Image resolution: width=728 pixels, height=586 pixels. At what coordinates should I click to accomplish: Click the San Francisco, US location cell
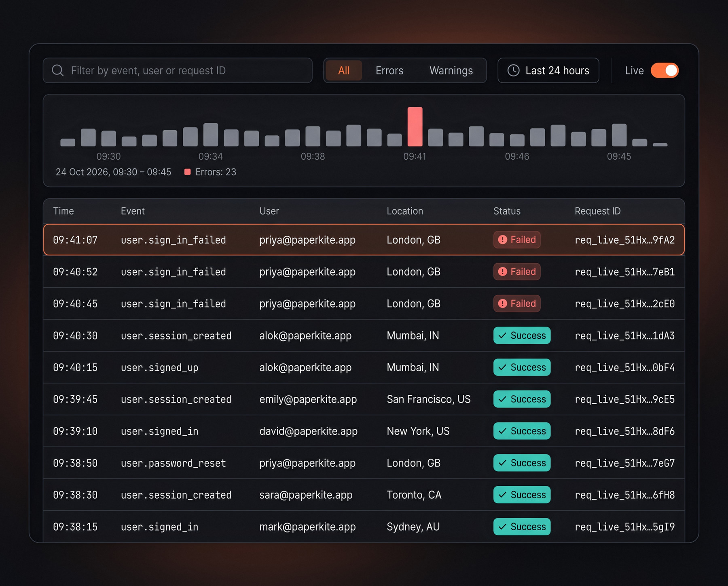pyautogui.click(x=428, y=399)
